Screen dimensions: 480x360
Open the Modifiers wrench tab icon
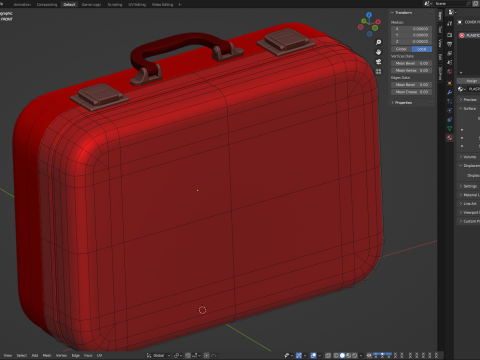click(x=449, y=92)
